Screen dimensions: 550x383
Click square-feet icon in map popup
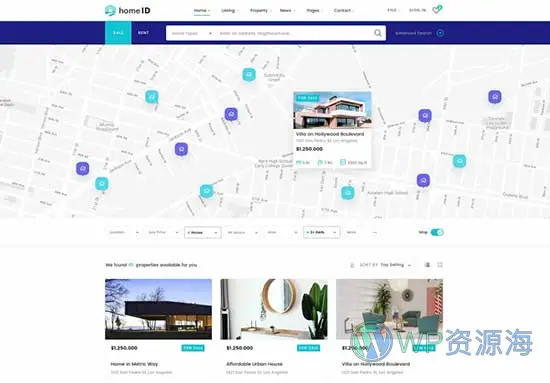click(x=343, y=162)
